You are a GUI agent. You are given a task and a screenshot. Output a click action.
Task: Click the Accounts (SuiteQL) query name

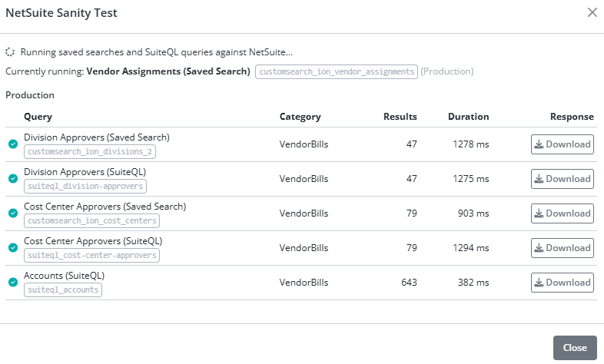[x=64, y=276]
